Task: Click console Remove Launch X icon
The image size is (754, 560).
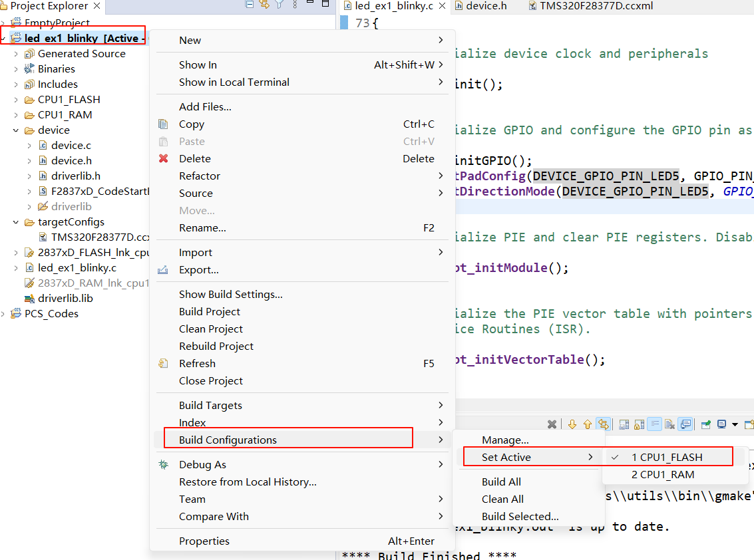Action: pyautogui.click(x=552, y=424)
